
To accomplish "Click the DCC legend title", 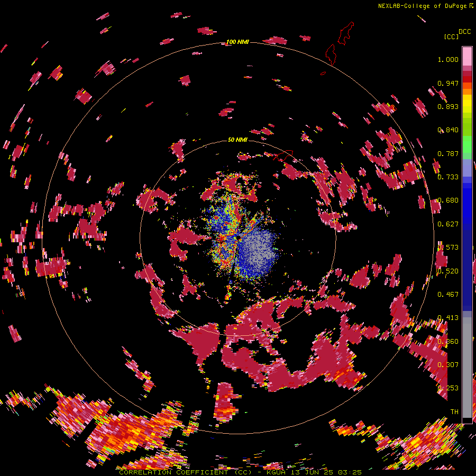I will tap(464, 32).
